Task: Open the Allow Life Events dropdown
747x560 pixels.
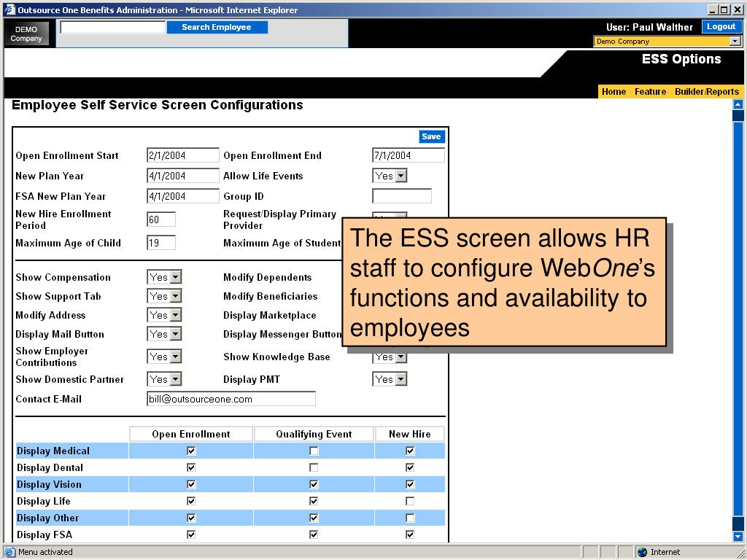Action: [x=400, y=176]
